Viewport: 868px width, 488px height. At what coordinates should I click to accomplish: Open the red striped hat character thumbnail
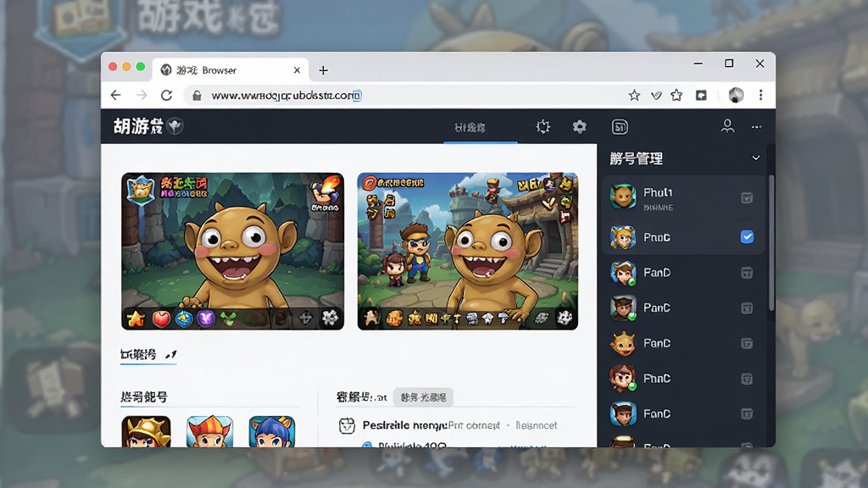coord(210,431)
